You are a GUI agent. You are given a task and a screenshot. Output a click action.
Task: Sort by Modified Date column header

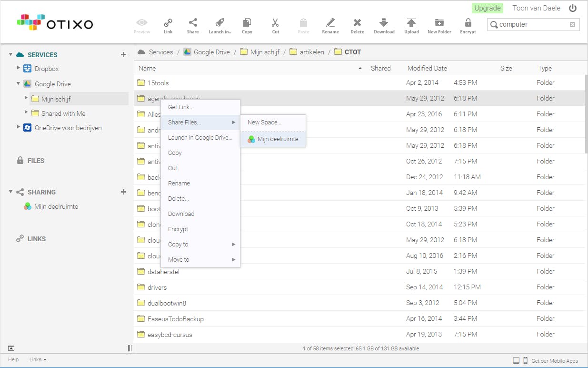[x=427, y=68]
